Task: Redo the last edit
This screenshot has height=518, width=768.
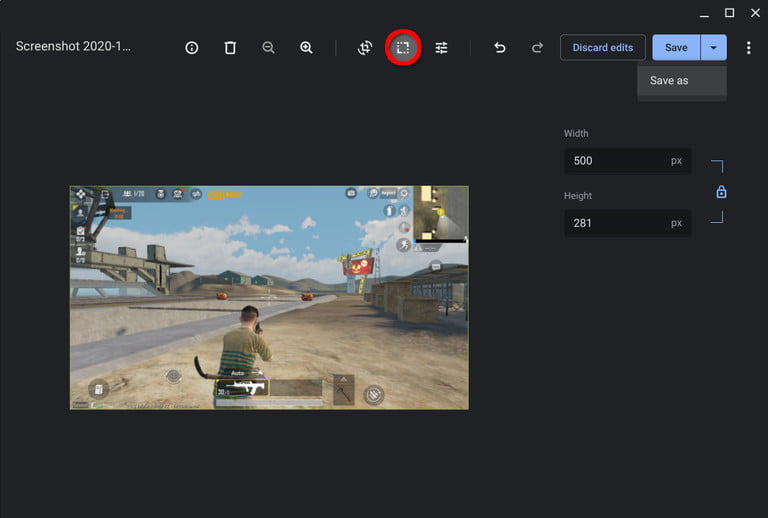Action: pos(537,47)
